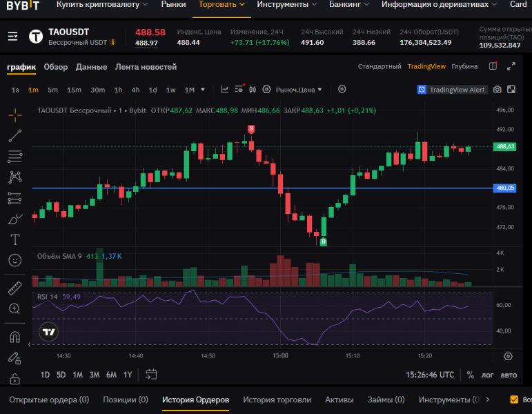Toggle percent scale mode
532x414 pixels.
[x=471, y=375]
